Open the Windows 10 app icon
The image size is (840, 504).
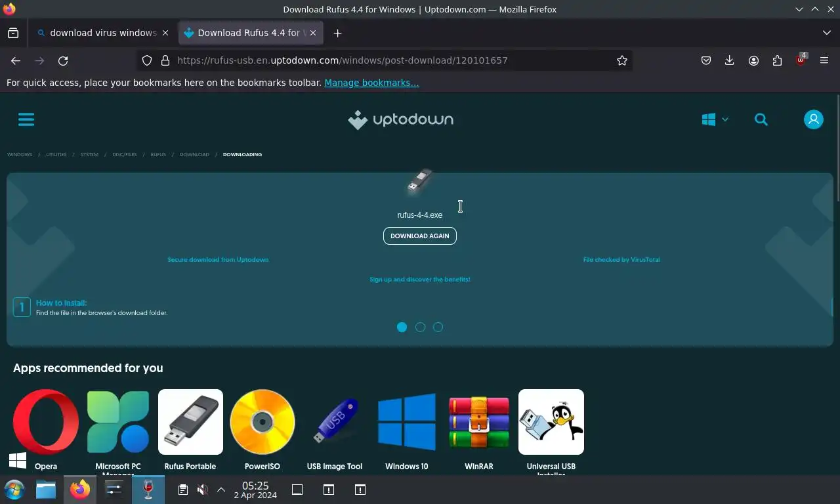(407, 422)
